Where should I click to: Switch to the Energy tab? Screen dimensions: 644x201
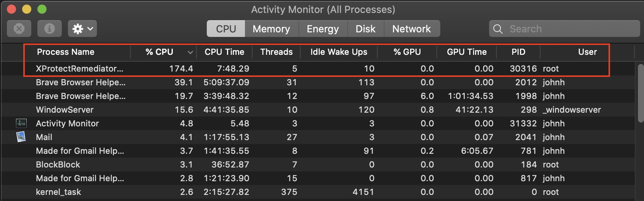click(323, 29)
